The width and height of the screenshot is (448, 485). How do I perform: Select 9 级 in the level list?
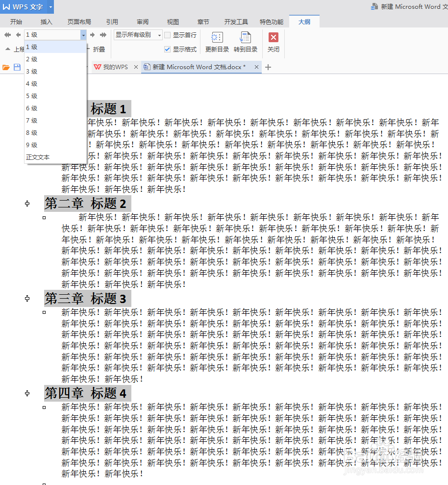coord(55,145)
